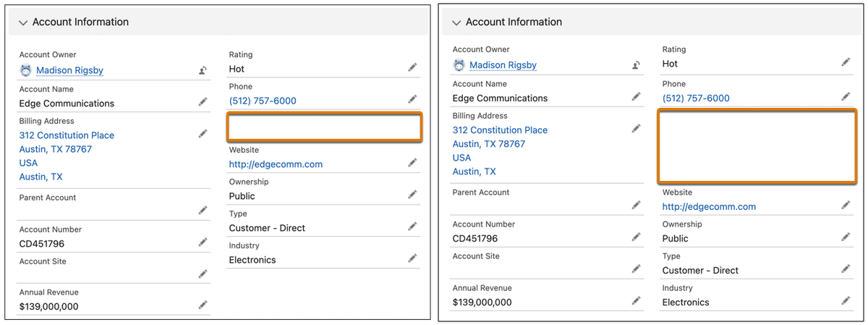The height and width of the screenshot is (325, 868).
Task: Edit Parent Account pencil in left panel
Action: click(x=203, y=210)
